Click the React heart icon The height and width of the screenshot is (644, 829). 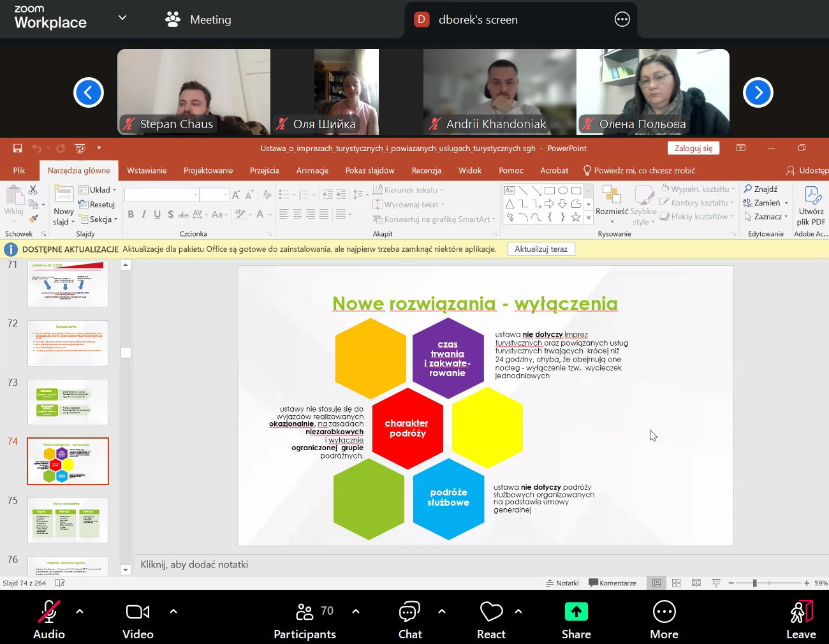tap(491, 612)
